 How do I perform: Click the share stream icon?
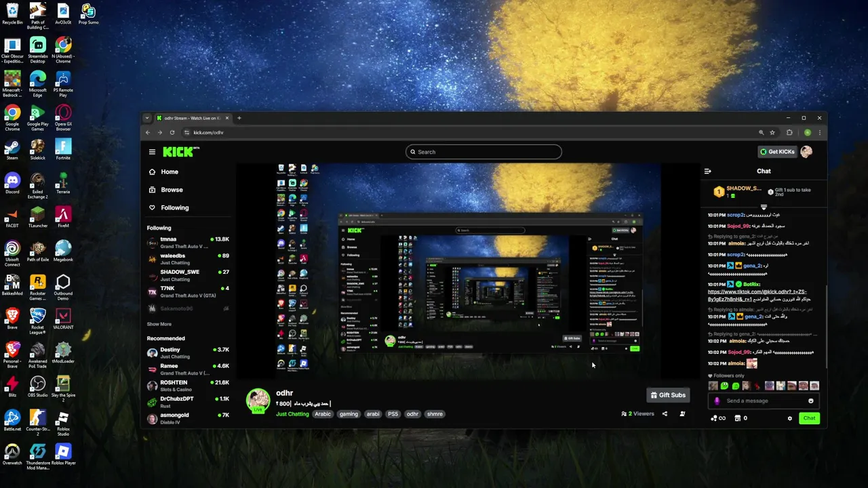665,413
